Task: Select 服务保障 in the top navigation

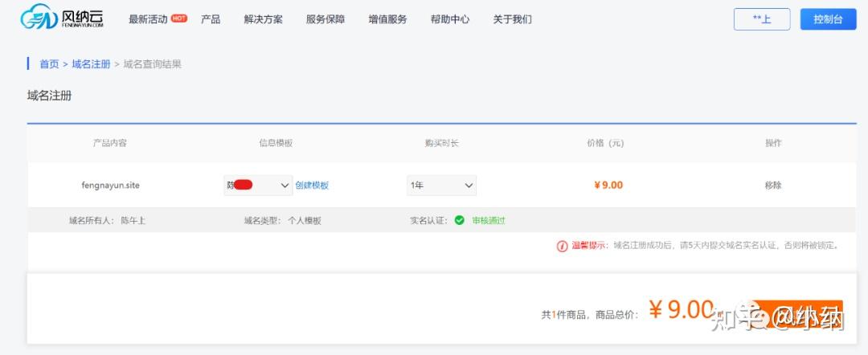Action: (x=325, y=19)
